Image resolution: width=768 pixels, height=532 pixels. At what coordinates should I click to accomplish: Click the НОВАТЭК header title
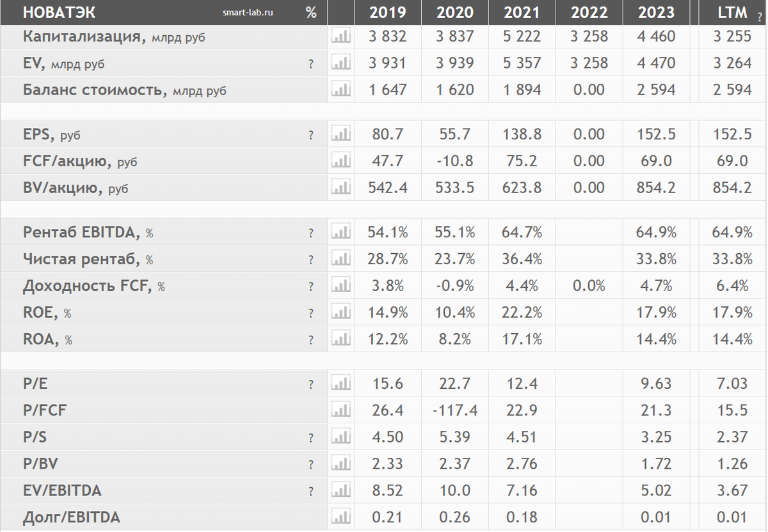click(x=59, y=12)
